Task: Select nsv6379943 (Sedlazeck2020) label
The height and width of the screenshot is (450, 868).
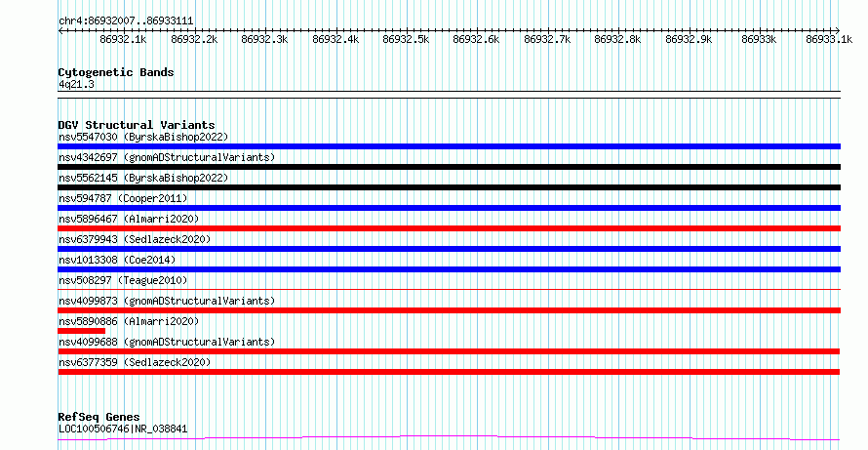Action: coord(135,239)
